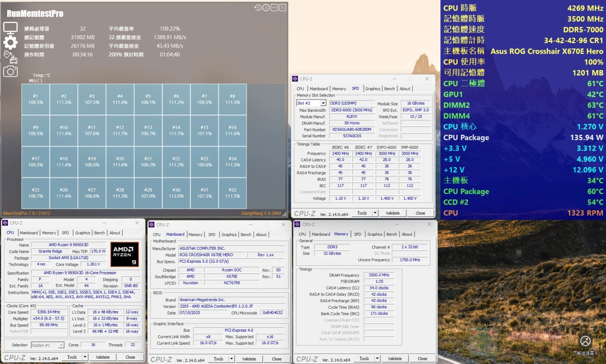This screenshot has height=364, width=606.
Task: Click the Model field ROG CROSSHAIR X670E HERO
Action: click(x=212, y=255)
